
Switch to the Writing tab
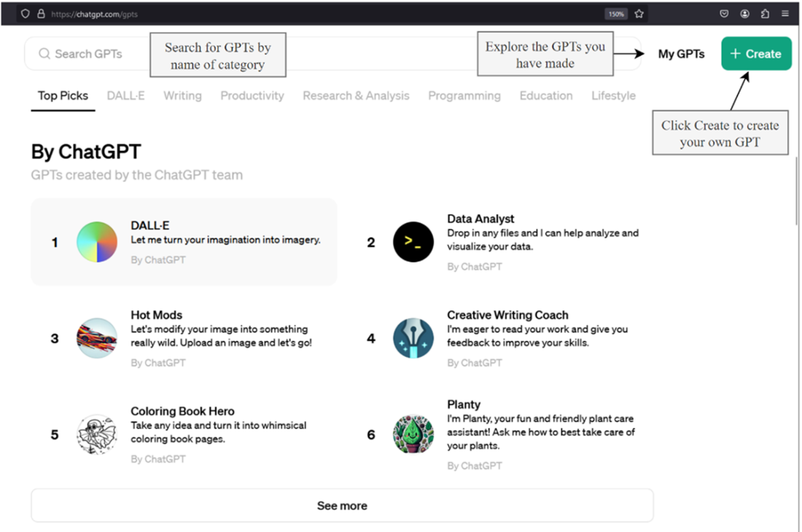coord(182,95)
